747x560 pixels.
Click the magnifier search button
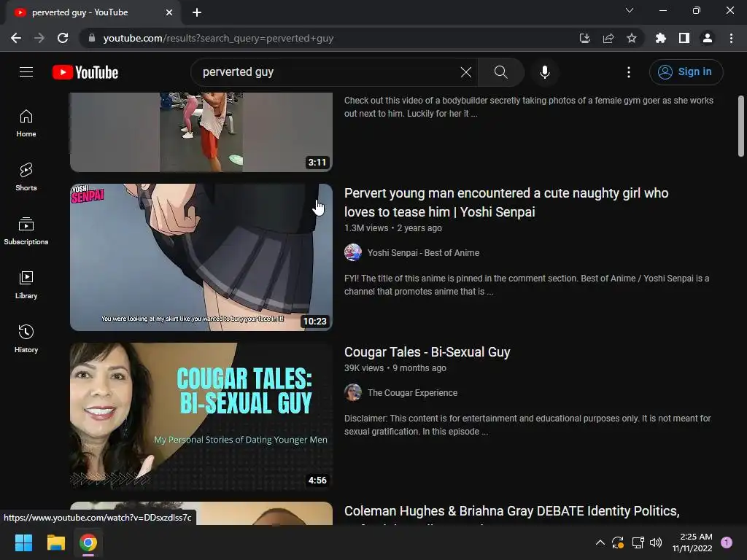500,72
